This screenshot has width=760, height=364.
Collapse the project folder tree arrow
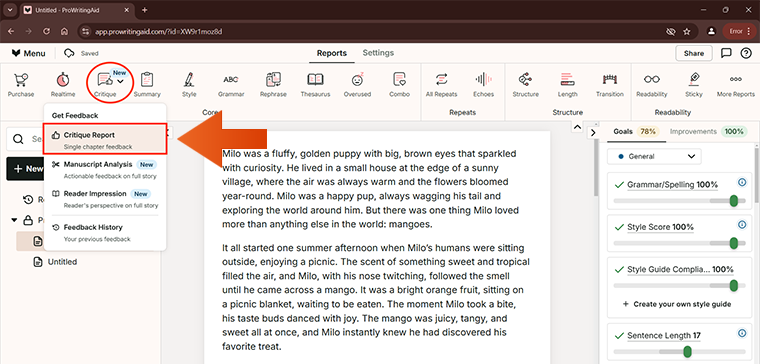15,220
